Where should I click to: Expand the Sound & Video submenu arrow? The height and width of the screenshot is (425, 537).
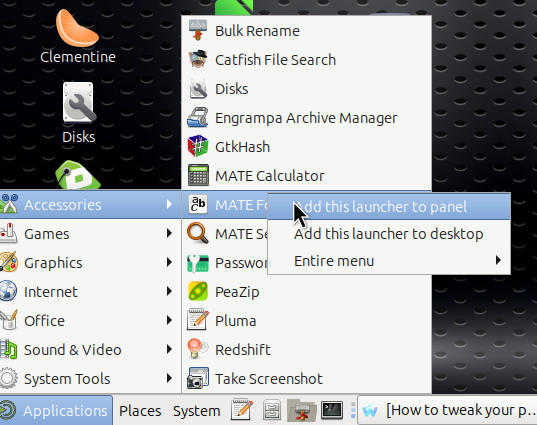point(169,349)
